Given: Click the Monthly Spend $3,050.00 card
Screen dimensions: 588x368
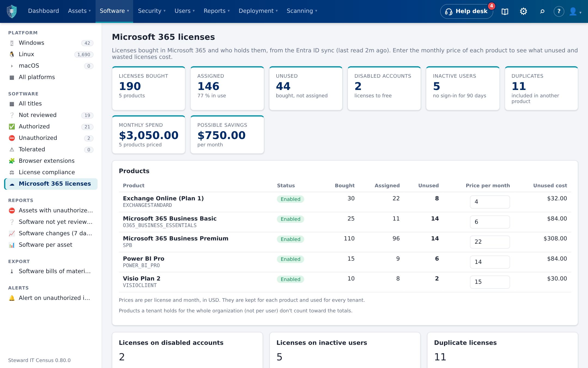Looking at the screenshot, I should [149, 135].
